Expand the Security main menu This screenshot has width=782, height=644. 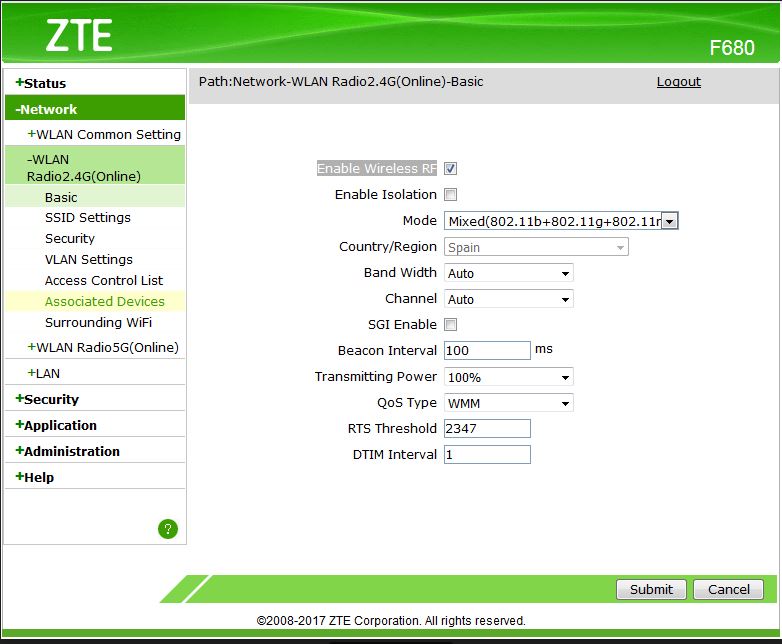point(95,399)
